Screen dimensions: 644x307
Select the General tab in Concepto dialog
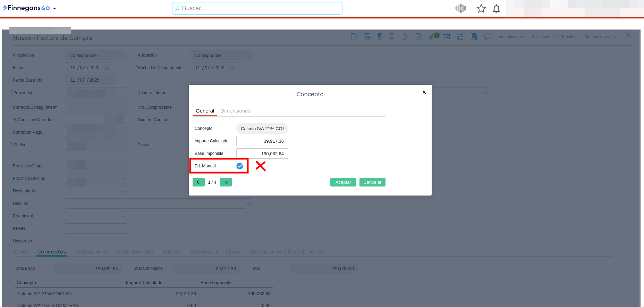(205, 111)
